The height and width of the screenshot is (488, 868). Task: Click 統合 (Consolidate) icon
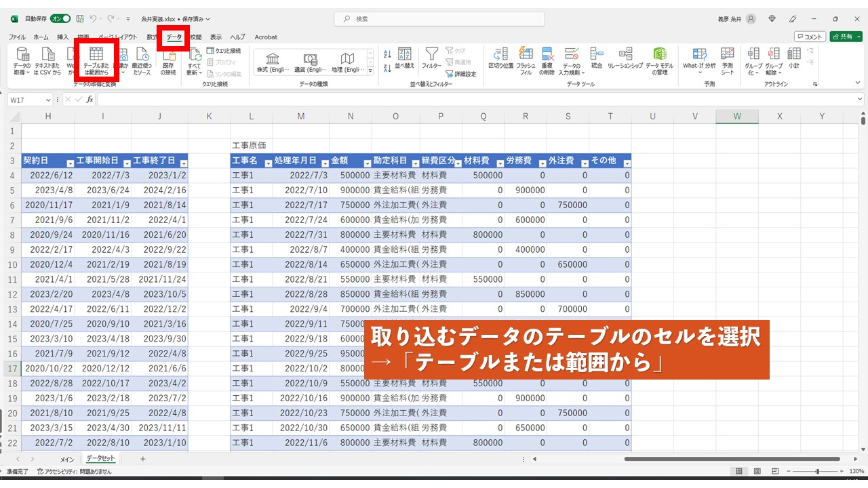[596, 54]
